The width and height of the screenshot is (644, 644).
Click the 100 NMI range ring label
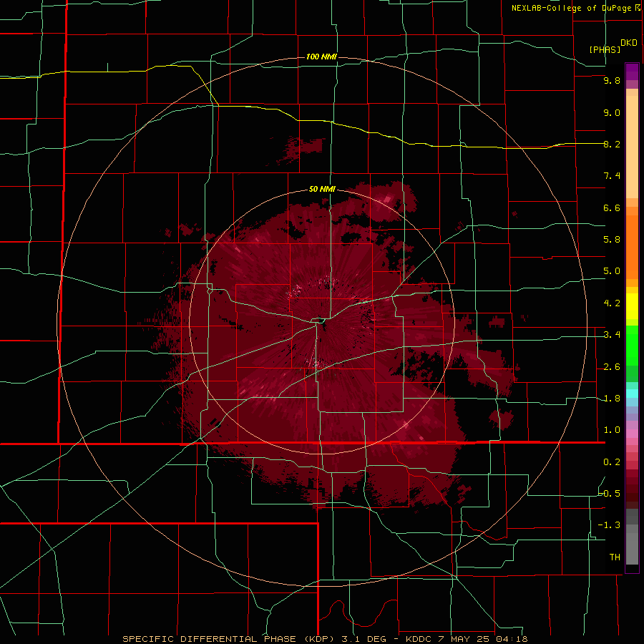(321, 57)
